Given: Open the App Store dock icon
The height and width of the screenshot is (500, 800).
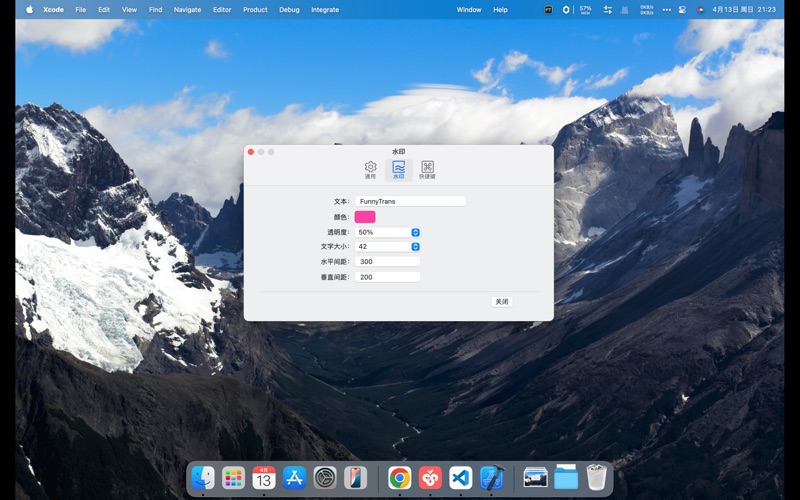Looking at the screenshot, I should pos(294,478).
